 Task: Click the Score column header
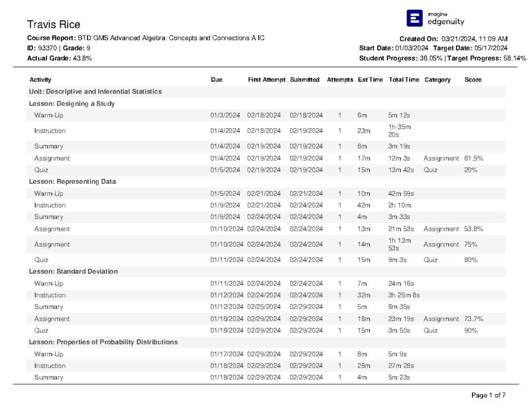[x=472, y=79]
